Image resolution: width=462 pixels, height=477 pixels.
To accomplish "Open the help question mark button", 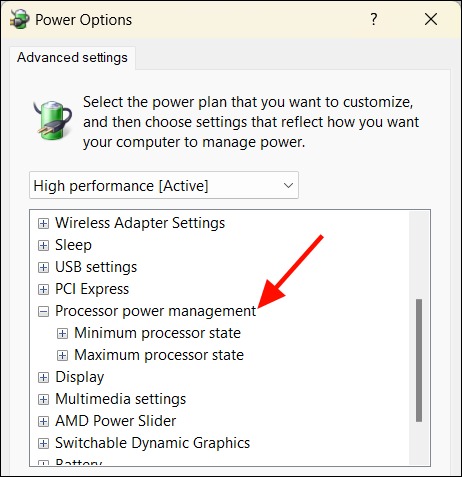I will [x=374, y=19].
